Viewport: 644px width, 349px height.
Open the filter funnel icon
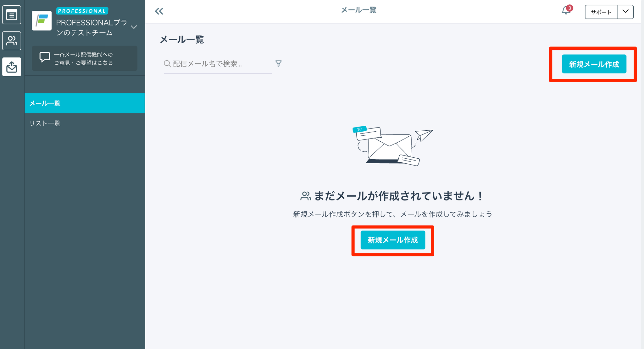[x=278, y=64]
